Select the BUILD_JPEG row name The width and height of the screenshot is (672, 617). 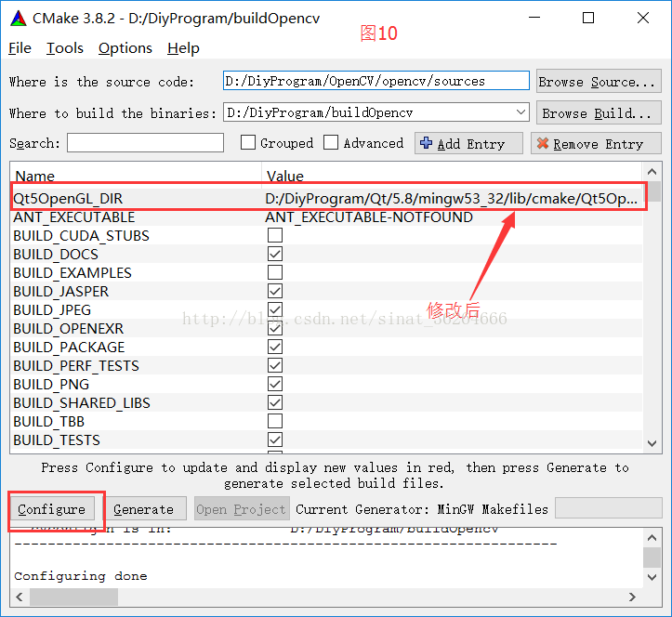[52, 309]
